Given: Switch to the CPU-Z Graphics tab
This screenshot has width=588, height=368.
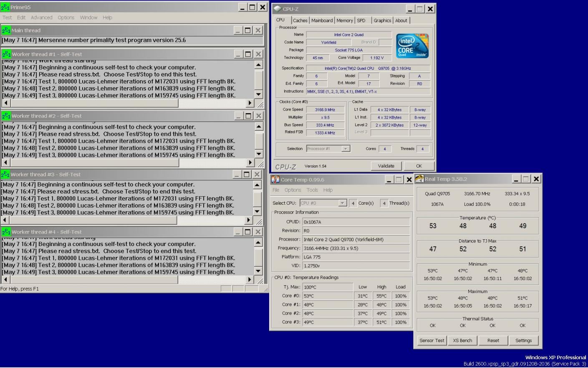Looking at the screenshot, I should (x=382, y=20).
